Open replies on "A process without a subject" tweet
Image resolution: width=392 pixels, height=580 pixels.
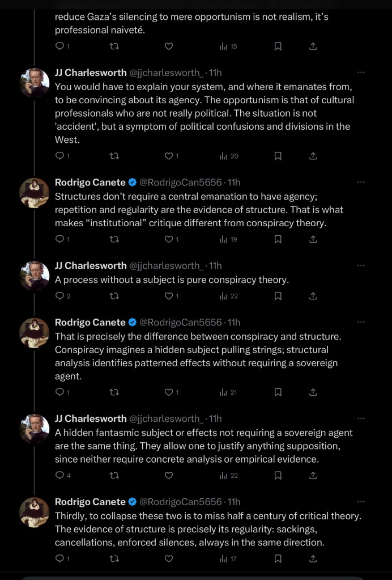click(59, 296)
